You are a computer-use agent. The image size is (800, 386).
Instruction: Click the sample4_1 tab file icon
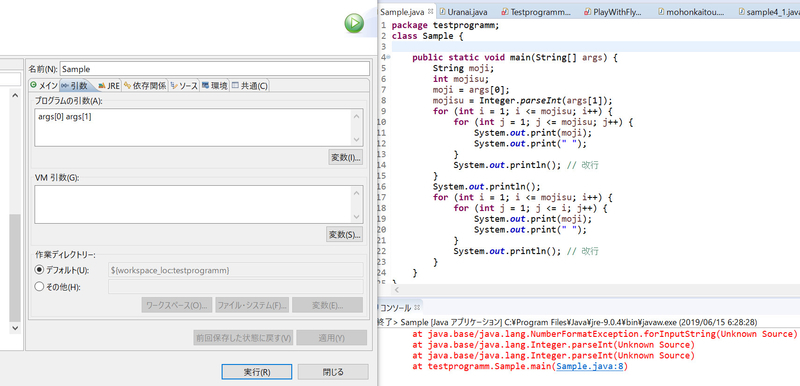(741, 11)
